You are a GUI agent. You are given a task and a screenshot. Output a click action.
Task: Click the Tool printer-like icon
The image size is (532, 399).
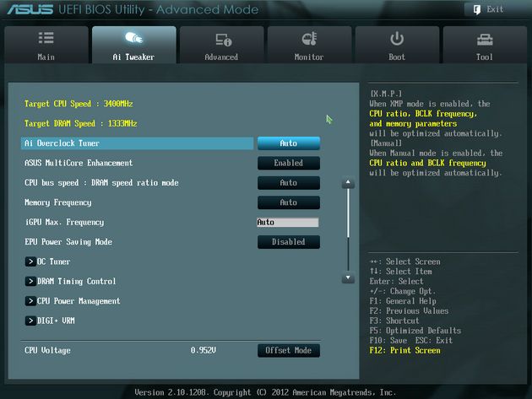point(485,40)
